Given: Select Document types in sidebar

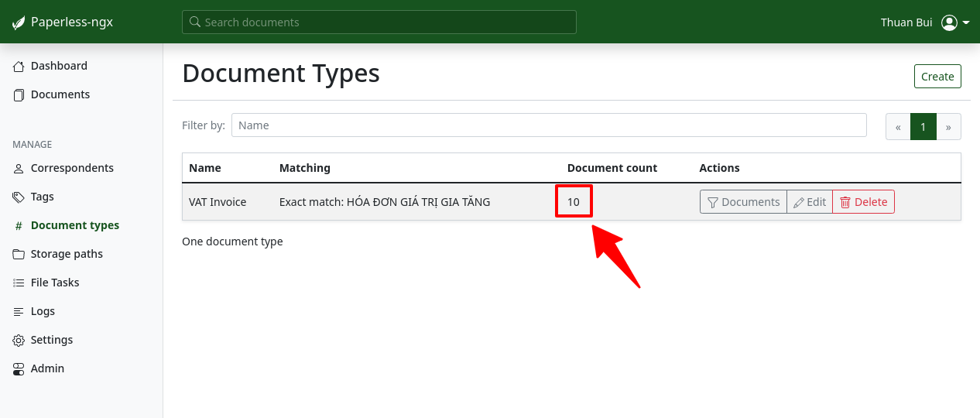Looking at the screenshot, I should click(x=74, y=225).
